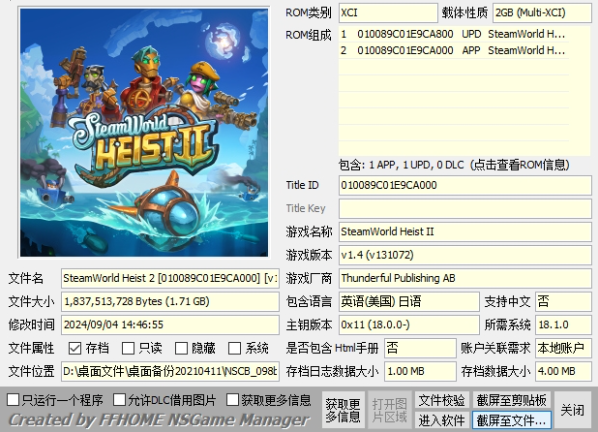
Task: Click the 包含: 1 APP, 1 UPD, 0 DLC text
Action: pyautogui.click(x=454, y=165)
